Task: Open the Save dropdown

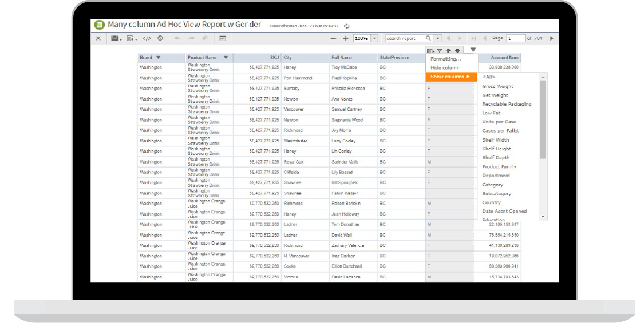Action: (116, 38)
